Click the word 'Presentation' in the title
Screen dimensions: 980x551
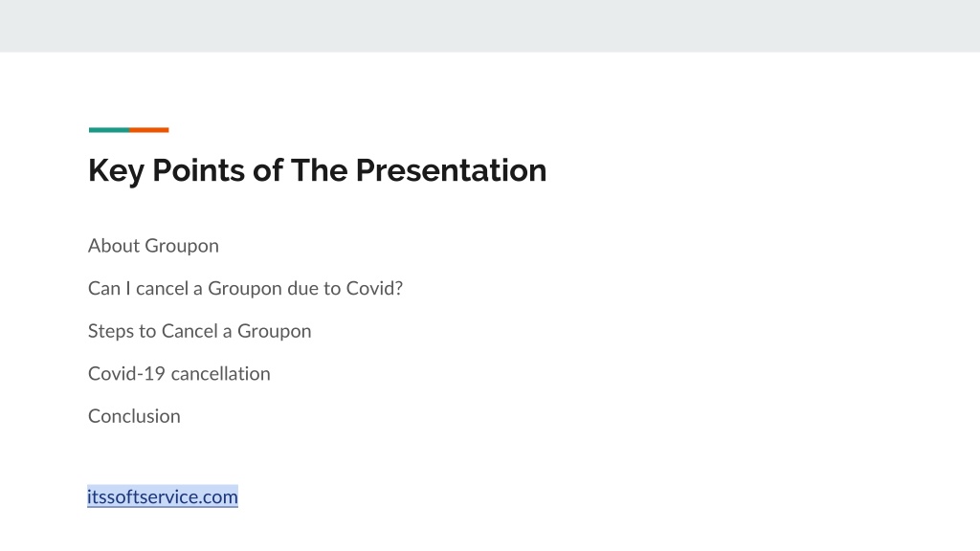click(x=452, y=170)
